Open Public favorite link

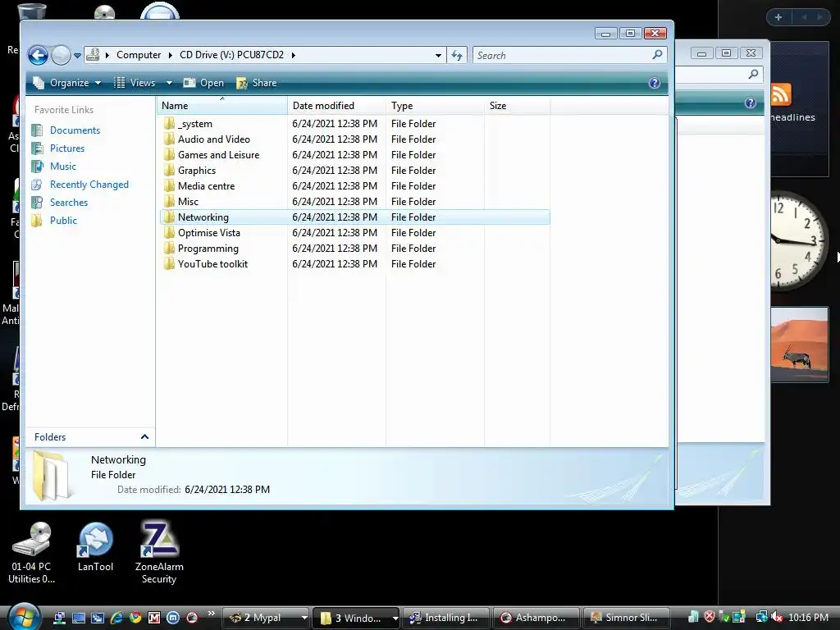(63, 221)
